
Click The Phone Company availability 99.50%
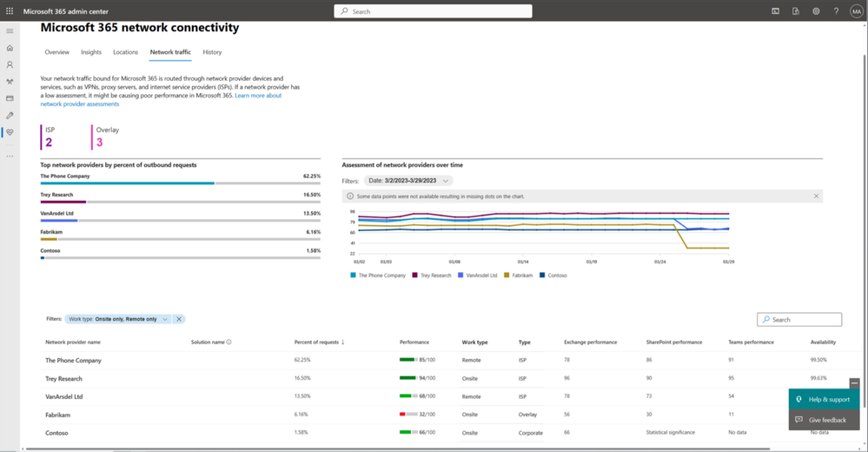(818, 360)
